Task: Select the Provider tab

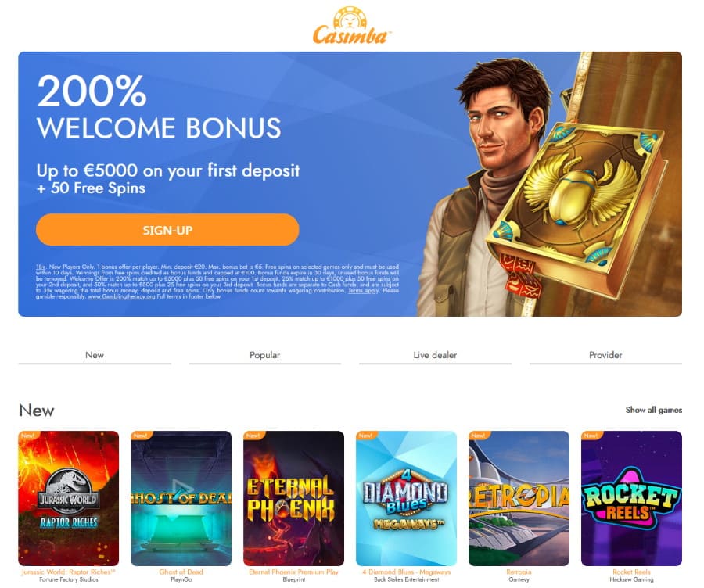Action: pyautogui.click(x=605, y=355)
